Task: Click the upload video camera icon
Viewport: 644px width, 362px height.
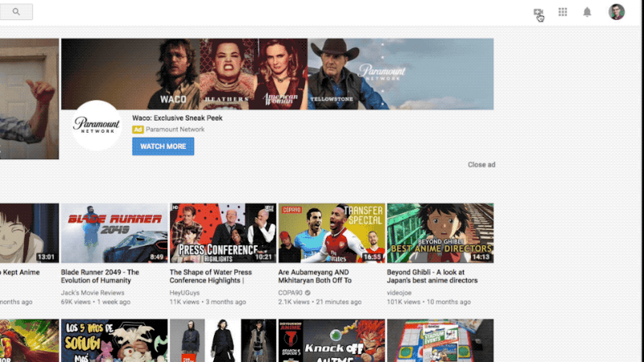Action: point(538,12)
